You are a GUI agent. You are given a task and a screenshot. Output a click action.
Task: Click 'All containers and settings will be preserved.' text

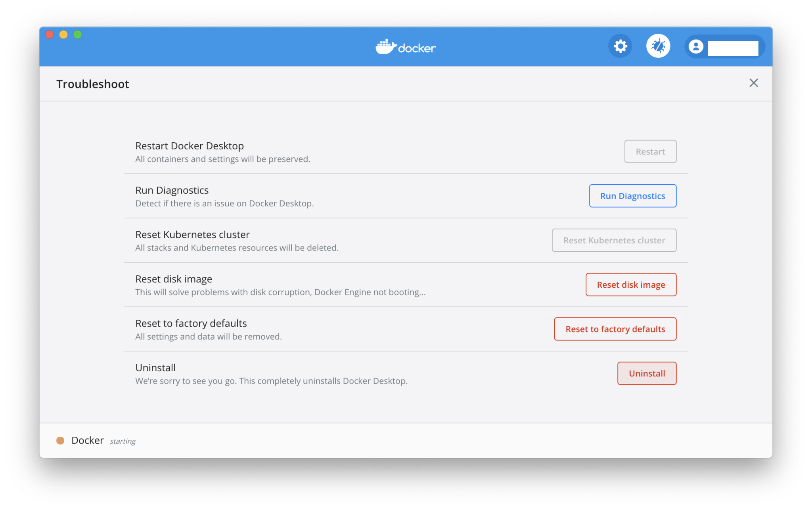pos(223,159)
